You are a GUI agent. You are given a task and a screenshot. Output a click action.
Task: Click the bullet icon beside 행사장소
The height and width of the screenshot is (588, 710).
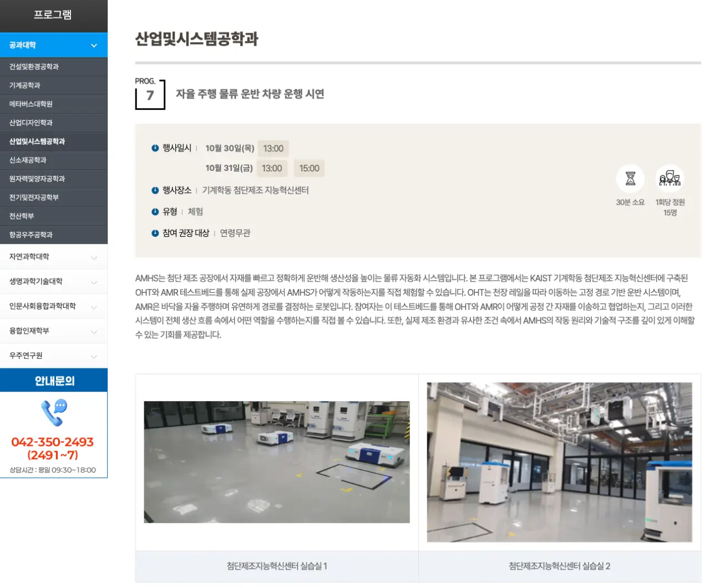(155, 190)
